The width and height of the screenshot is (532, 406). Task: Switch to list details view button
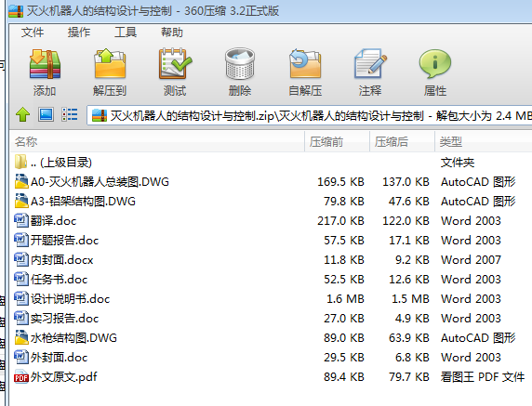[x=69, y=114]
